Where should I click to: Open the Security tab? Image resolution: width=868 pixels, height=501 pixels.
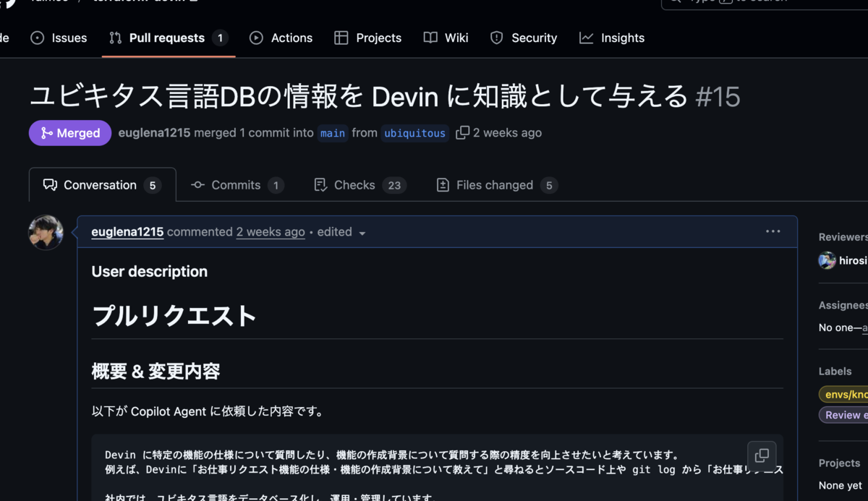coord(524,38)
